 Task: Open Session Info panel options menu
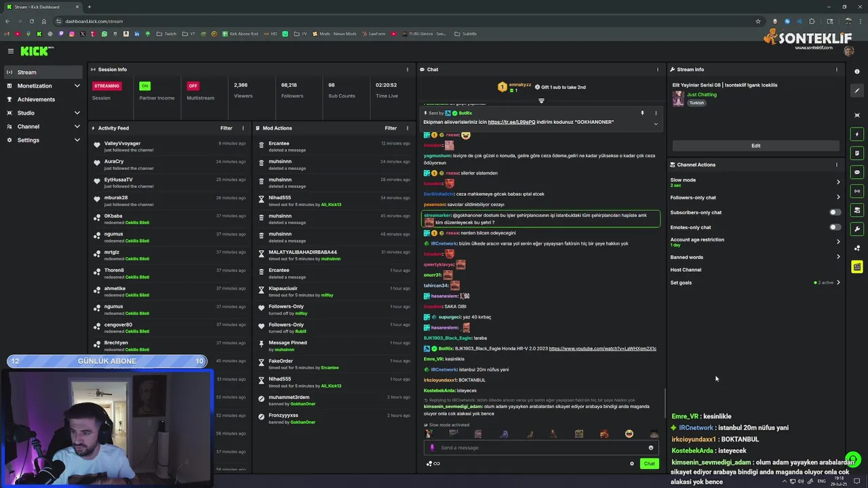[408, 69]
